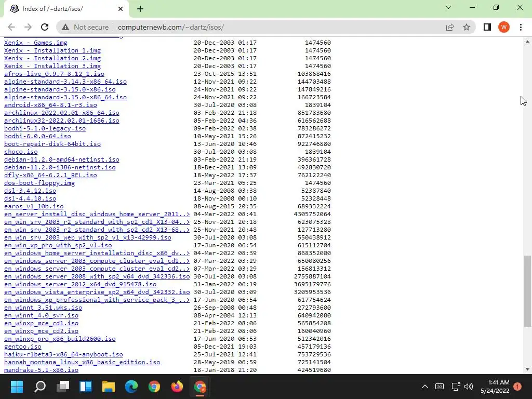Download choco.iso

point(21,152)
